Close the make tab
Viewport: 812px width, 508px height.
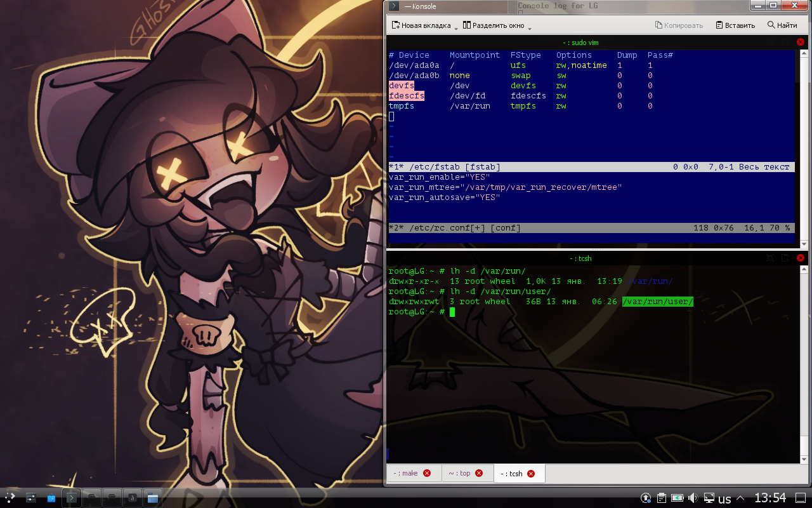pos(427,473)
